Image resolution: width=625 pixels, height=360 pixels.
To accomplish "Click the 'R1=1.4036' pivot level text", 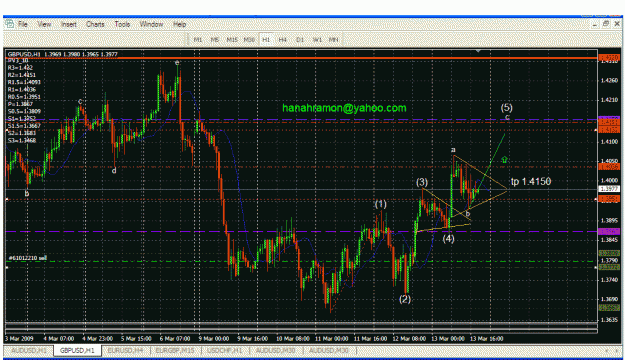I will pos(22,90).
